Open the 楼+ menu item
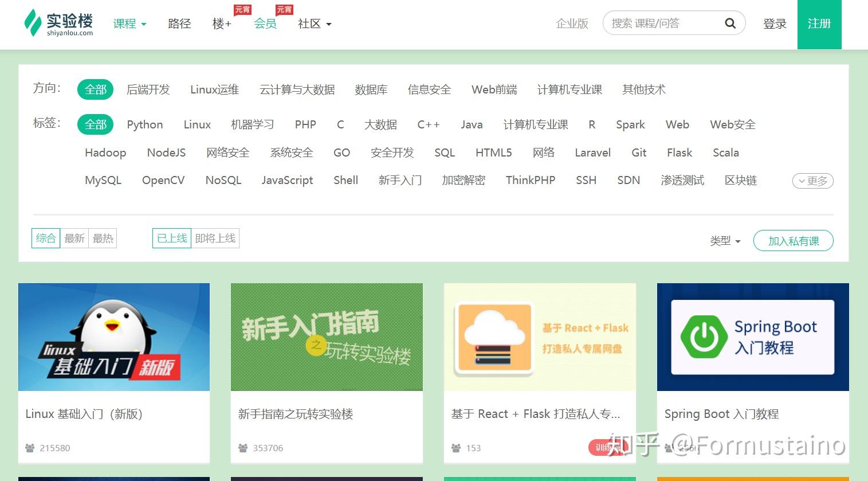The height and width of the screenshot is (481, 868). point(222,24)
